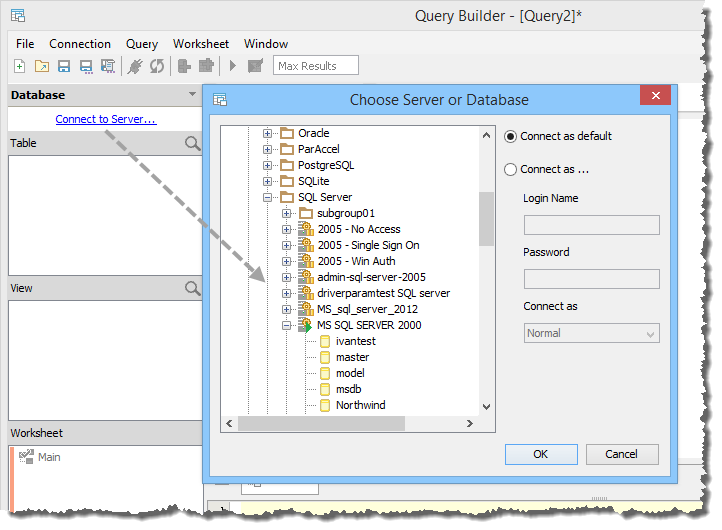Click the Add single block toolbar icon

tap(184, 66)
